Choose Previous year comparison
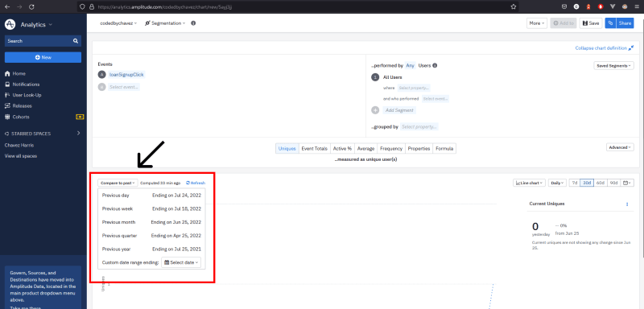The image size is (644, 309). [151, 249]
